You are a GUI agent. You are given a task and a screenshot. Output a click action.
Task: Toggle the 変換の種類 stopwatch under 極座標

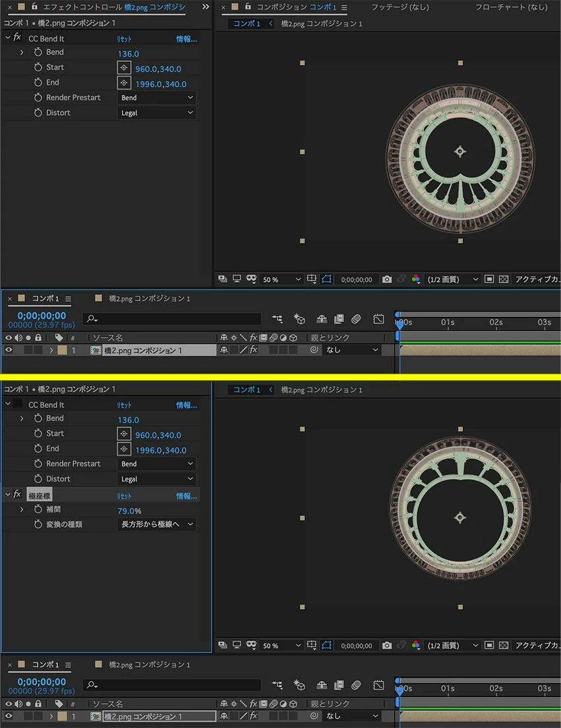tap(38, 524)
